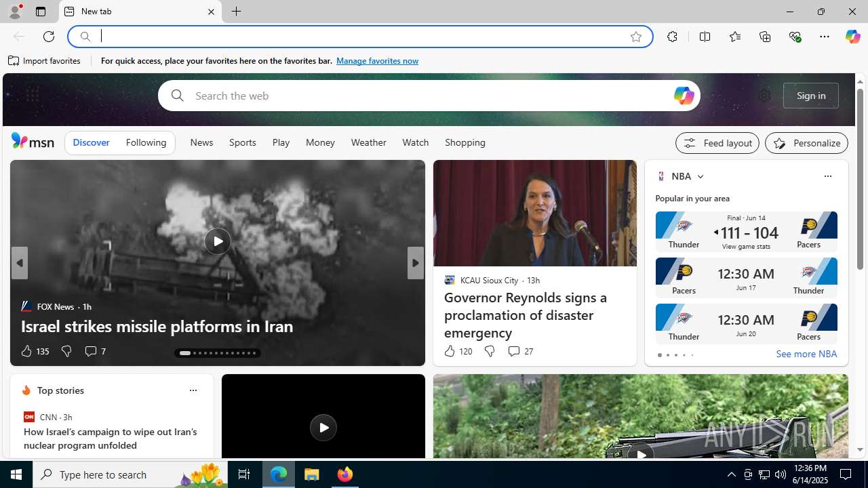Open the browser profile icon
868x488 pixels.
pyautogui.click(x=15, y=12)
